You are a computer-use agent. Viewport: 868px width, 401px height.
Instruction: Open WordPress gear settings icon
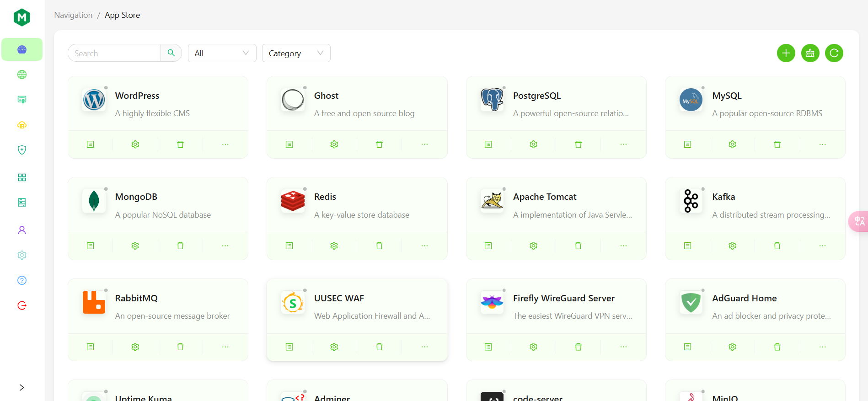click(x=135, y=144)
